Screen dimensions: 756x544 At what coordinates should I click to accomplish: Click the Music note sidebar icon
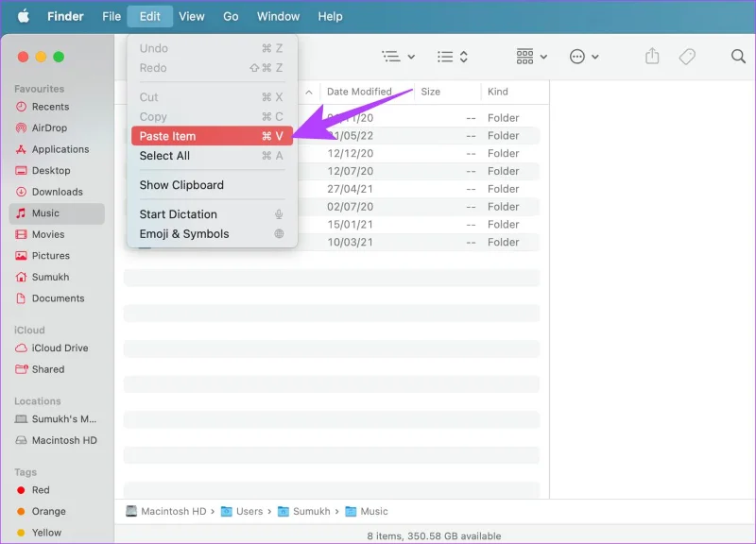21,213
